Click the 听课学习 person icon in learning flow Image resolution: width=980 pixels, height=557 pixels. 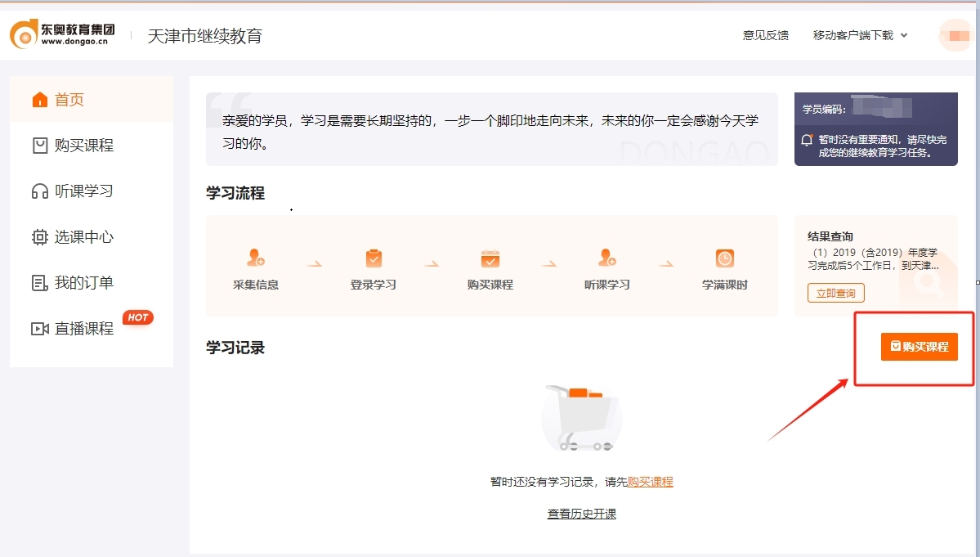coord(606,256)
